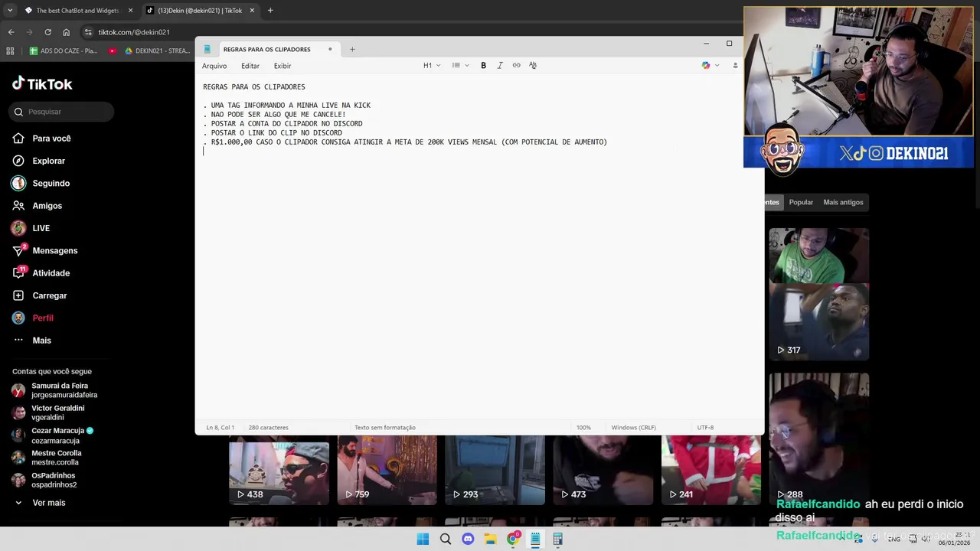Image resolution: width=980 pixels, height=551 pixels.
Task: Open the Windows Start menu
Action: (x=423, y=540)
